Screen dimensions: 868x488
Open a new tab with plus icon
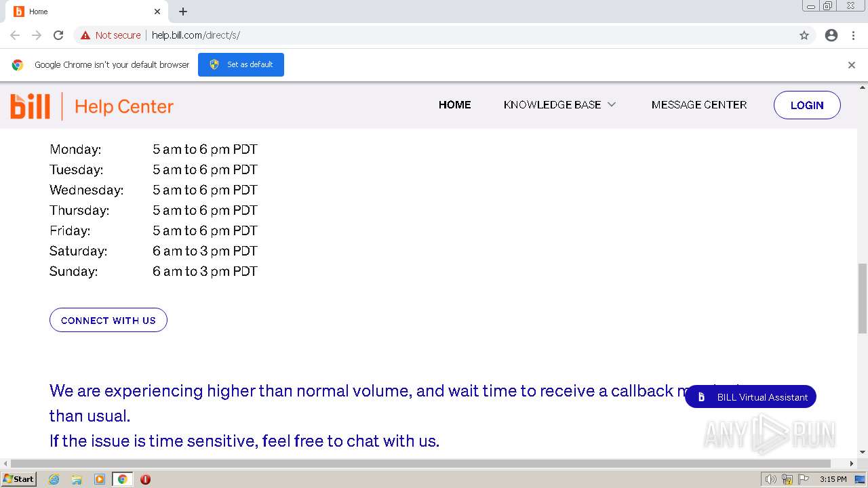pos(183,12)
